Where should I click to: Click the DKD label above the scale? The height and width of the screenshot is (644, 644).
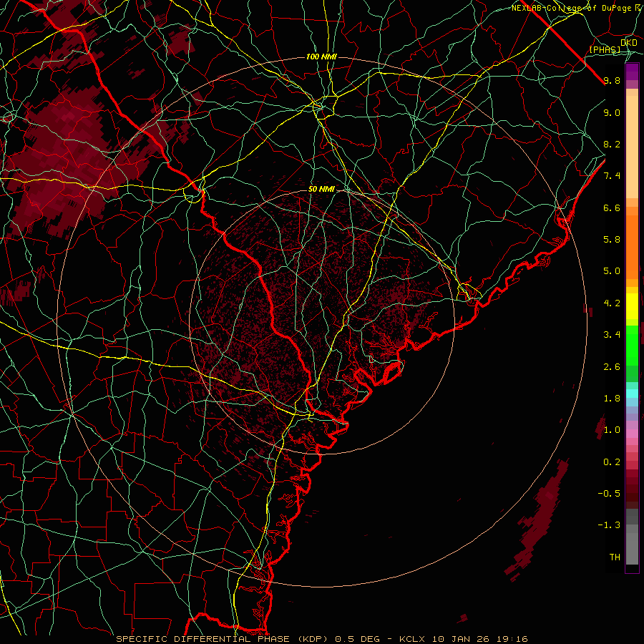[629, 43]
